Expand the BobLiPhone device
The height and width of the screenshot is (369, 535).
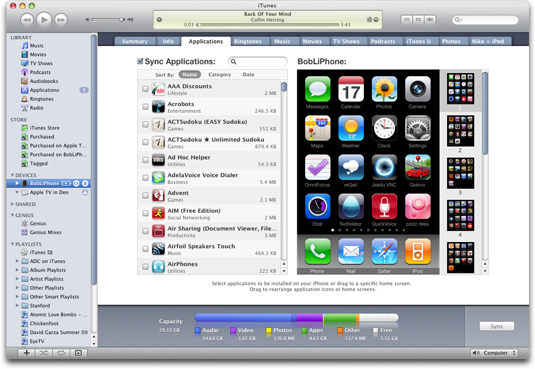[17, 183]
